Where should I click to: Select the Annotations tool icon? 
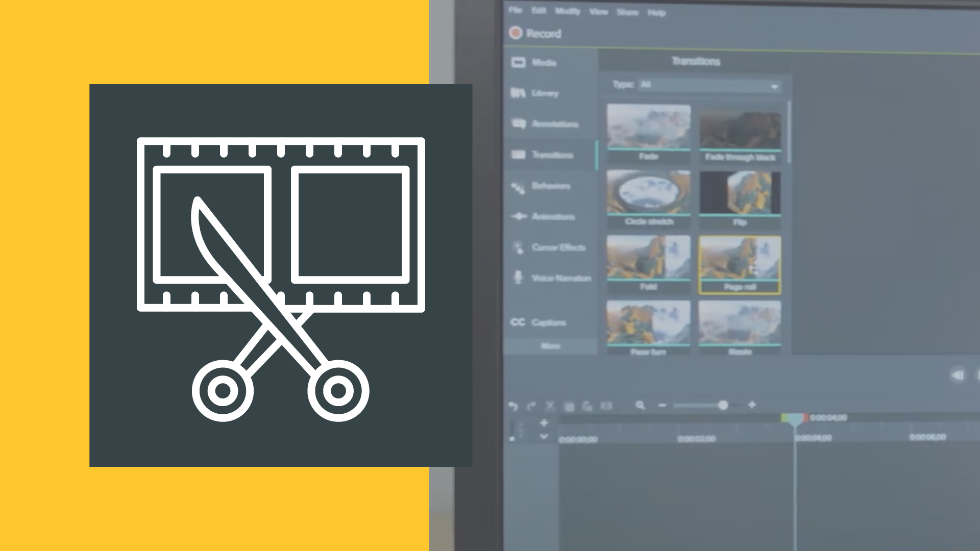518,124
